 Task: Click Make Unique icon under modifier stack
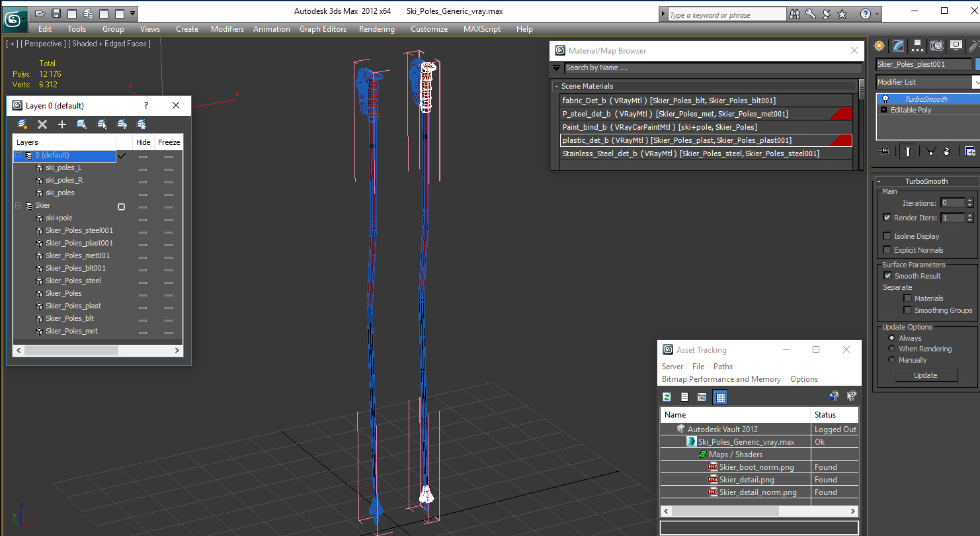(930, 152)
